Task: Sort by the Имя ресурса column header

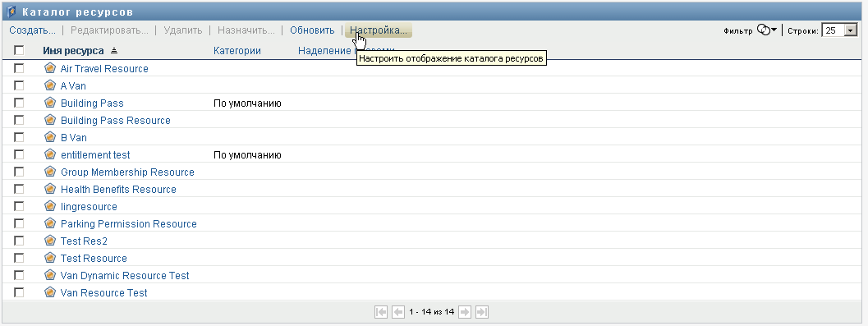Action: pyautogui.click(x=73, y=50)
